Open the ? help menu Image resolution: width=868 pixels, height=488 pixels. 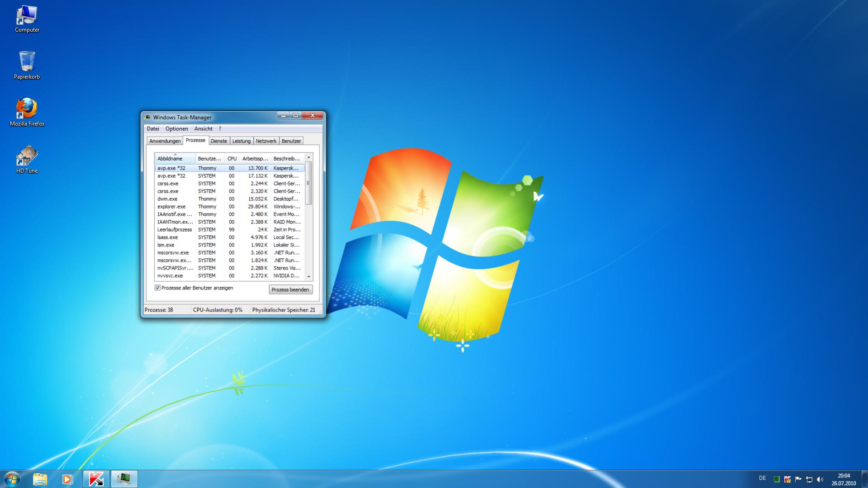220,129
